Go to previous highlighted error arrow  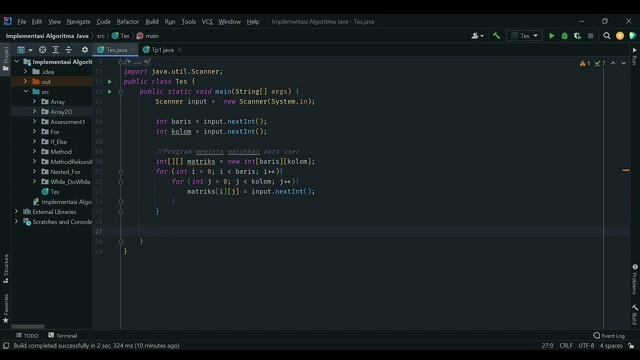(613, 63)
